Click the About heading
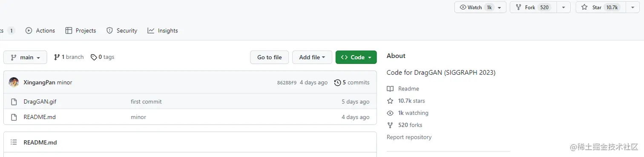Screen dimensions: 644x157 pos(396,56)
